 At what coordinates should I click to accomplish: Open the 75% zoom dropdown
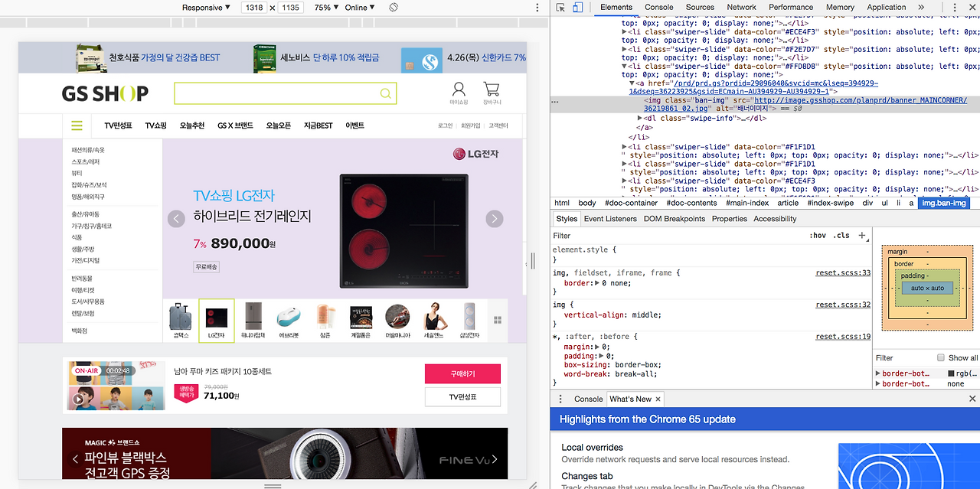coord(325,8)
